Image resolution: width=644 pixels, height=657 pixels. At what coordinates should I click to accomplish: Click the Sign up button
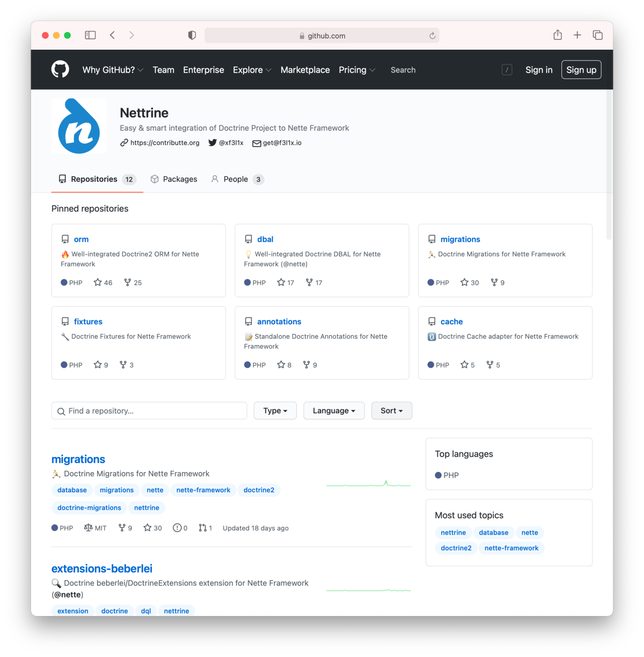pyautogui.click(x=581, y=70)
